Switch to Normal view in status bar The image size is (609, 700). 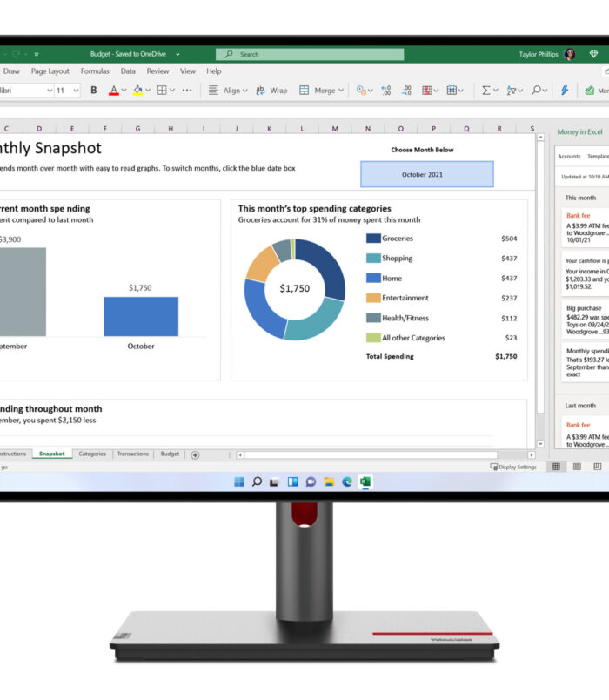(x=556, y=467)
